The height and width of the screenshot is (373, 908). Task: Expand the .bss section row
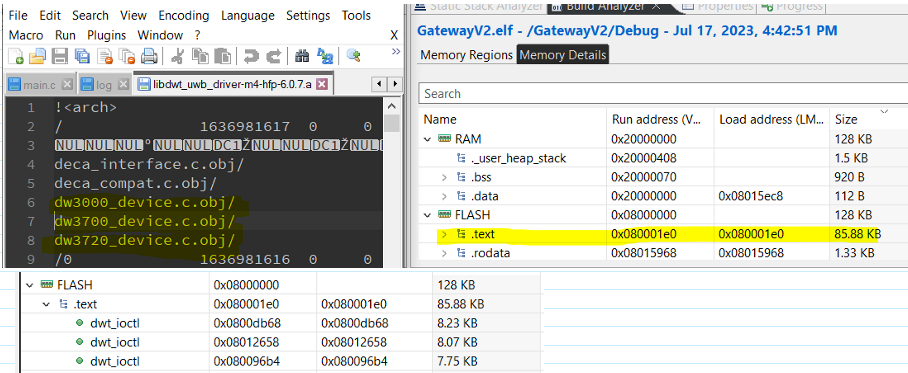pyautogui.click(x=444, y=177)
